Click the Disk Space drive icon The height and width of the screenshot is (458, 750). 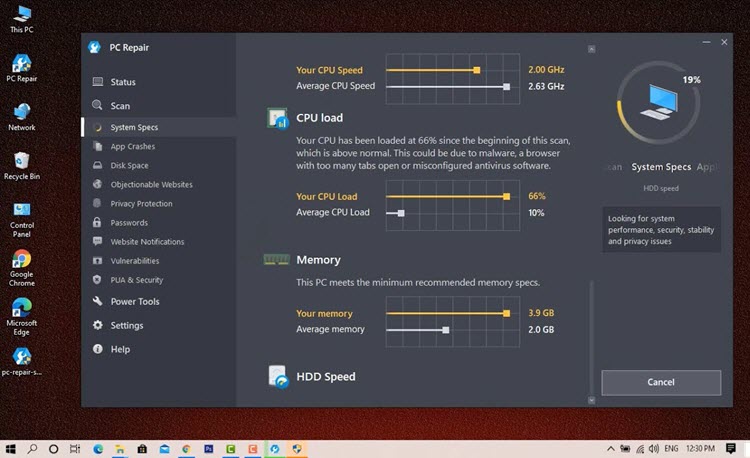pyautogui.click(x=97, y=165)
